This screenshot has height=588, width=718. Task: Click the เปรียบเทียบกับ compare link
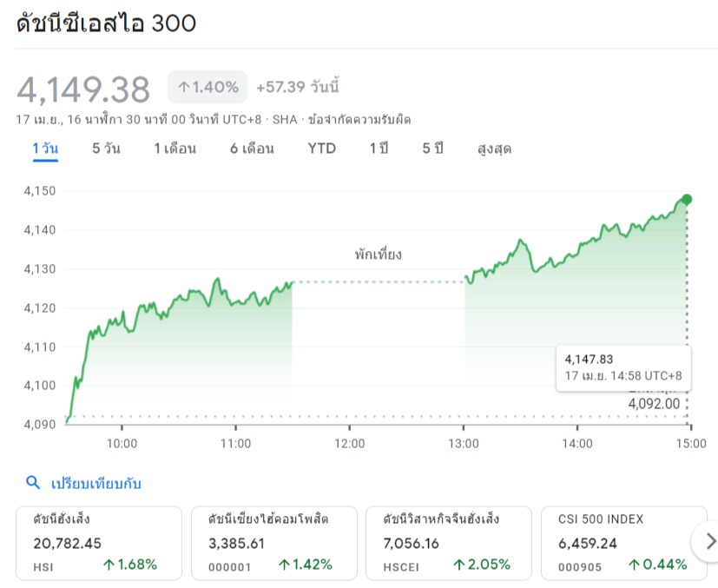[x=96, y=483]
